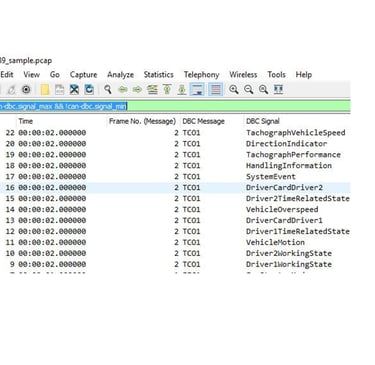This screenshot has height=365, width=375.
Task: Click packet number 19 in the list
Action: 10,155
